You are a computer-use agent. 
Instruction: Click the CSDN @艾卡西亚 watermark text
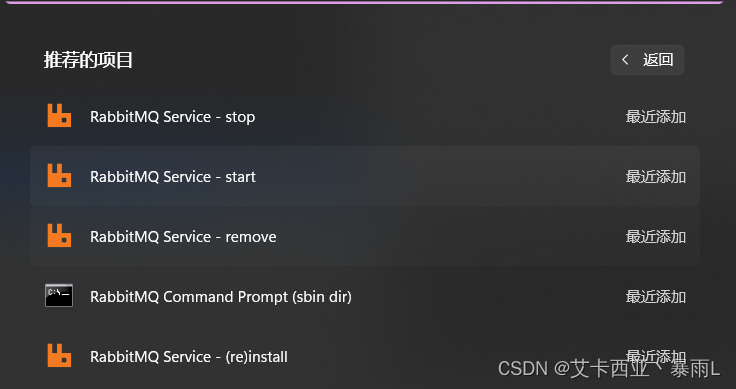tap(609, 369)
